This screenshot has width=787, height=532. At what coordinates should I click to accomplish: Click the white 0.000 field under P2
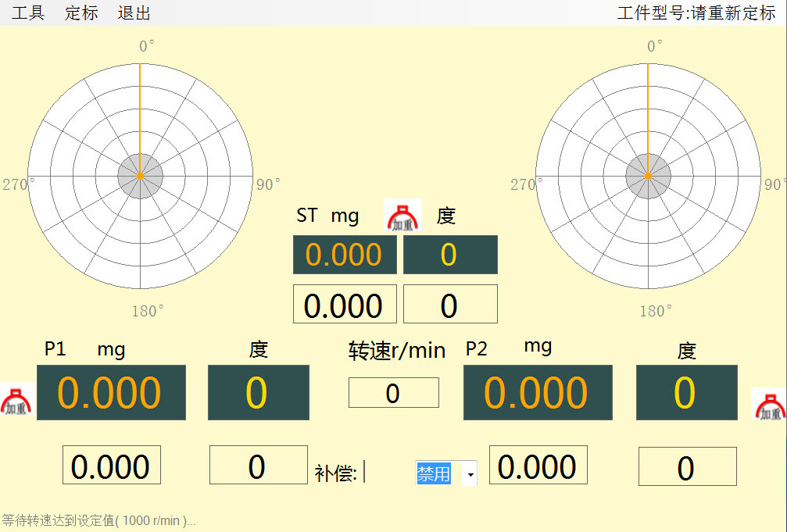point(538,466)
